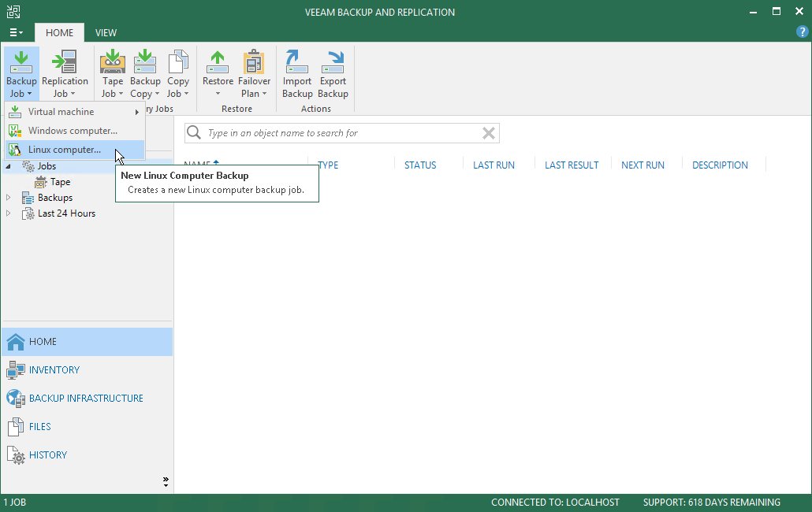Select the Last 24 Hours tree node
Image resolution: width=812 pixels, height=512 pixels.
click(66, 213)
